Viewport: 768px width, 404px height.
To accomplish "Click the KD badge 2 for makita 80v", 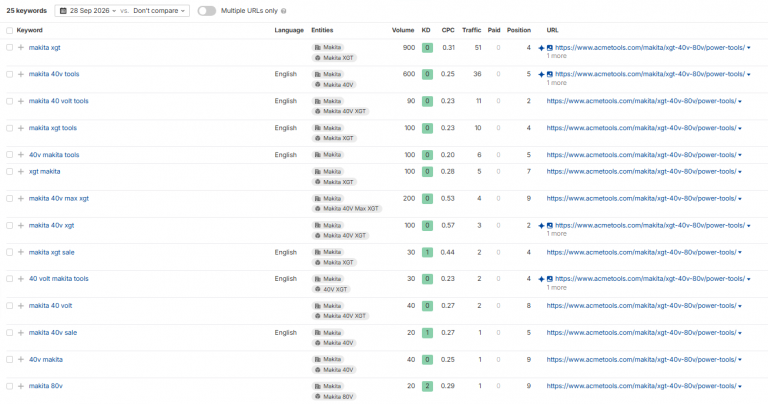I will 427,386.
